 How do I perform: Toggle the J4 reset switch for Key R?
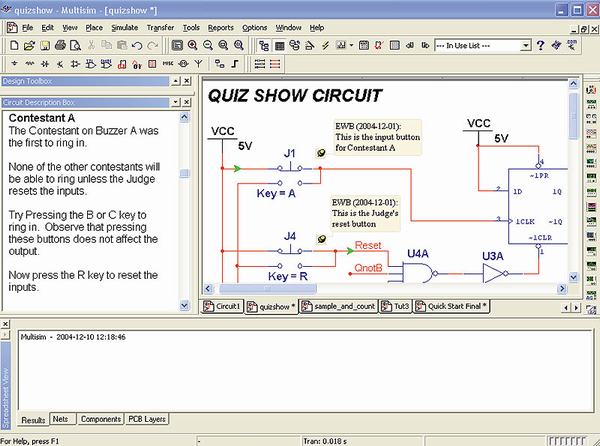[289, 251]
